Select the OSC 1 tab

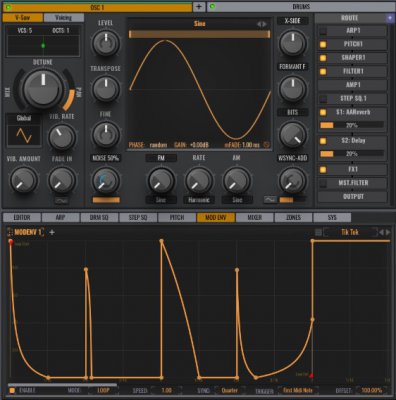(x=97, y=7)
